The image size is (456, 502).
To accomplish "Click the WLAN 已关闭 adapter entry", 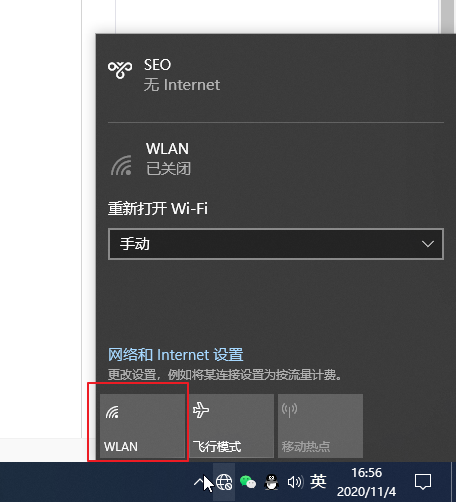I will [276, 159].
